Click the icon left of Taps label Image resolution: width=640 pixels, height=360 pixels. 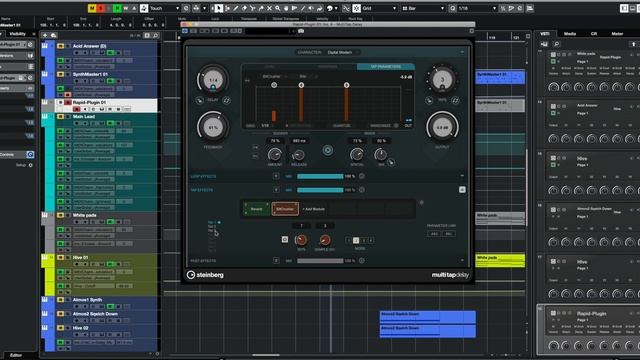[429, 100]
